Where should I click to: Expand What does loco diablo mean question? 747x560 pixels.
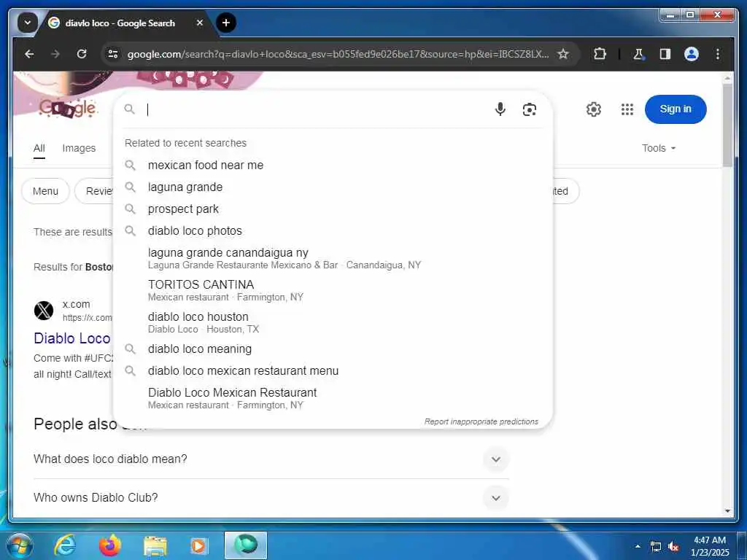pyautogui.click(x=271, y=459)
